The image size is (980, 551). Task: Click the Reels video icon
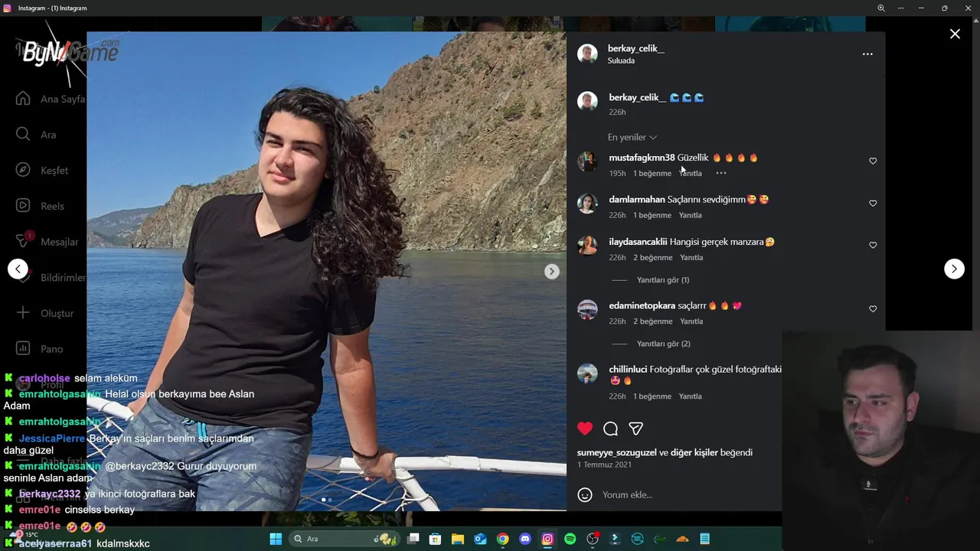click(x=23, y=206)
